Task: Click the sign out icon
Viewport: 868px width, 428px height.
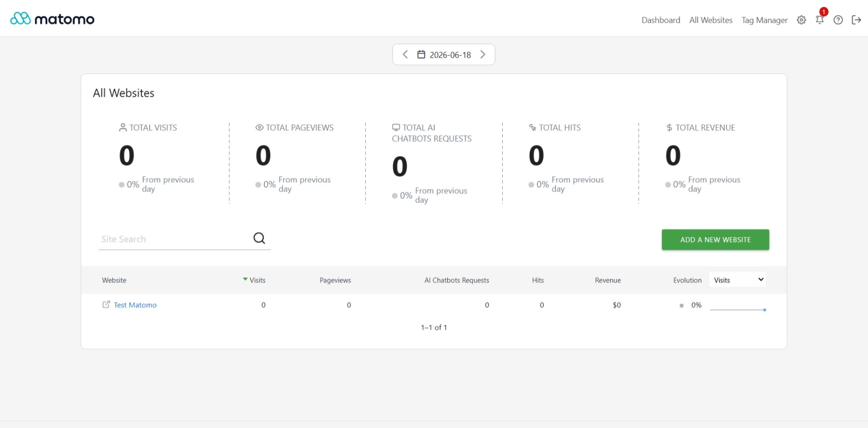Action: click(x=856, y=20)
